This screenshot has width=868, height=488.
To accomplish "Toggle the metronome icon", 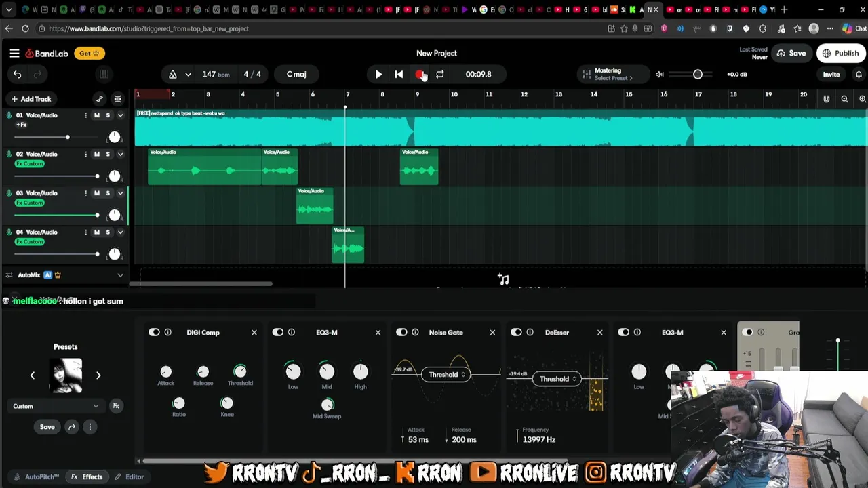I will [x=173, y=75].
